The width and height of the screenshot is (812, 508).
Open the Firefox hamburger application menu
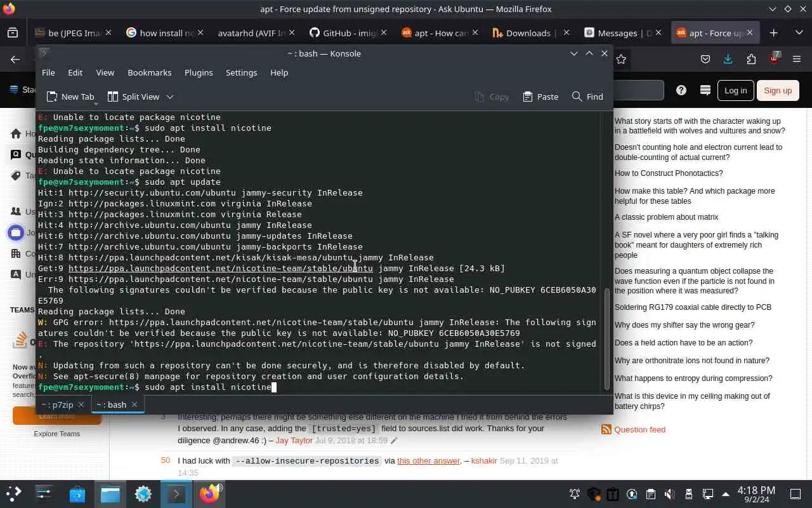click(797, 59)
